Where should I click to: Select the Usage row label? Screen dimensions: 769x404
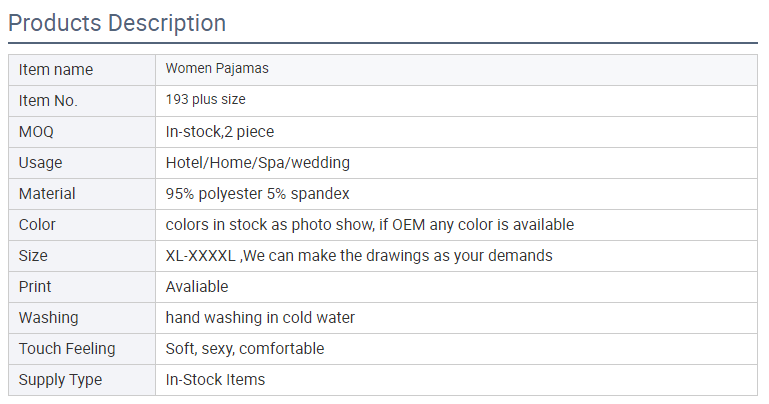(40, 163)
